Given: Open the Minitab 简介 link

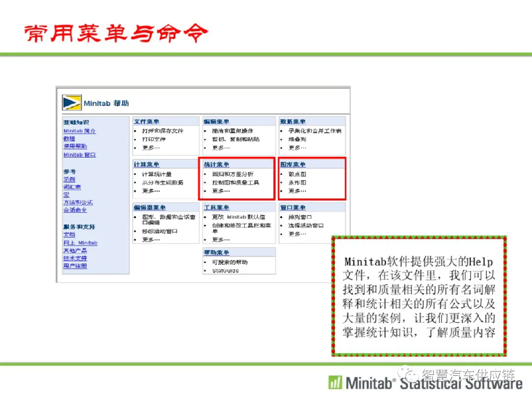Looking at the screenshot, I should coord(80,131).
